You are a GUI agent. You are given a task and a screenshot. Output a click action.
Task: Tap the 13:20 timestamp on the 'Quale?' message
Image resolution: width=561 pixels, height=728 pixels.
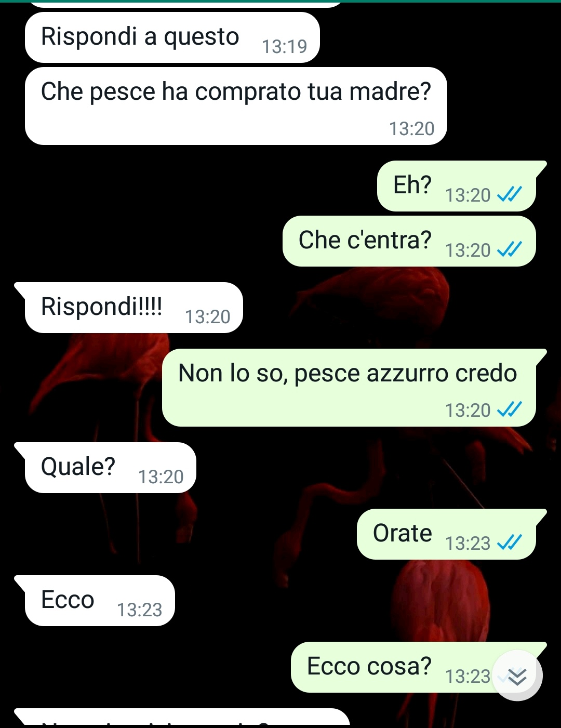coord(161,477)
